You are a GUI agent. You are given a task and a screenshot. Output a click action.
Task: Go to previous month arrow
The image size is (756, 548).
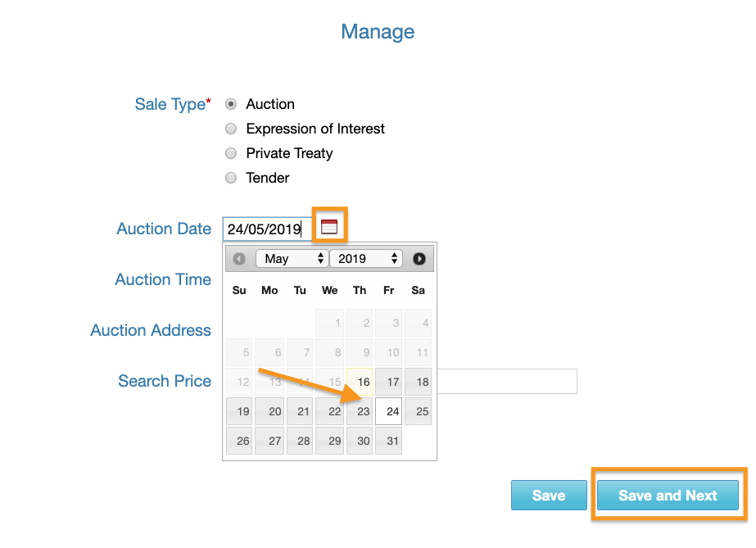click(239, 259)
